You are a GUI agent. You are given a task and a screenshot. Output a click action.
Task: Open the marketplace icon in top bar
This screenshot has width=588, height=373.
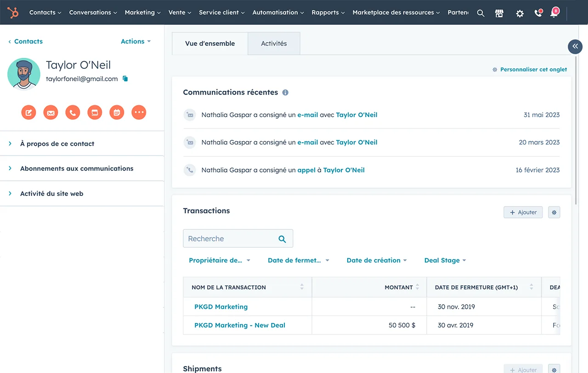(499, 13)
